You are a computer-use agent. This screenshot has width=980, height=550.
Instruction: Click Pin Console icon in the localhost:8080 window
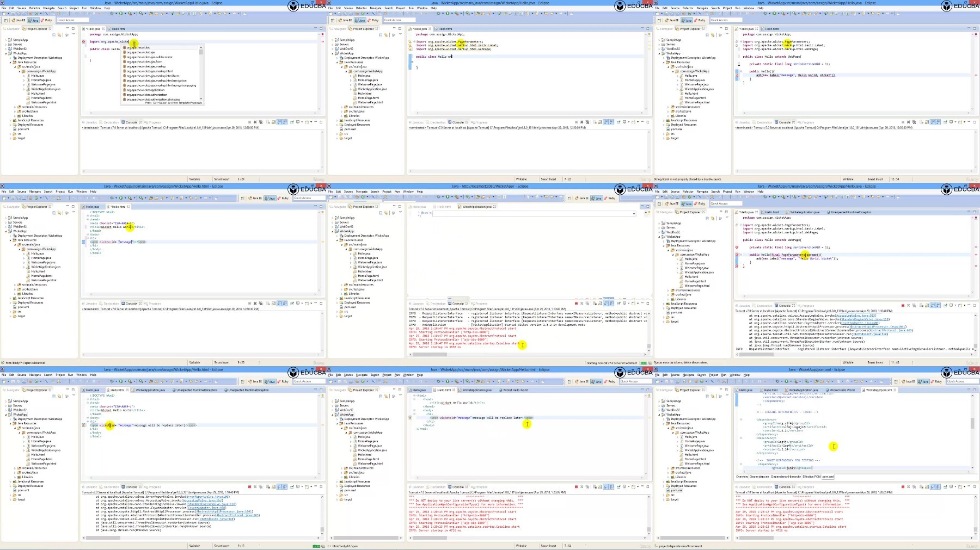coord(618,305)
